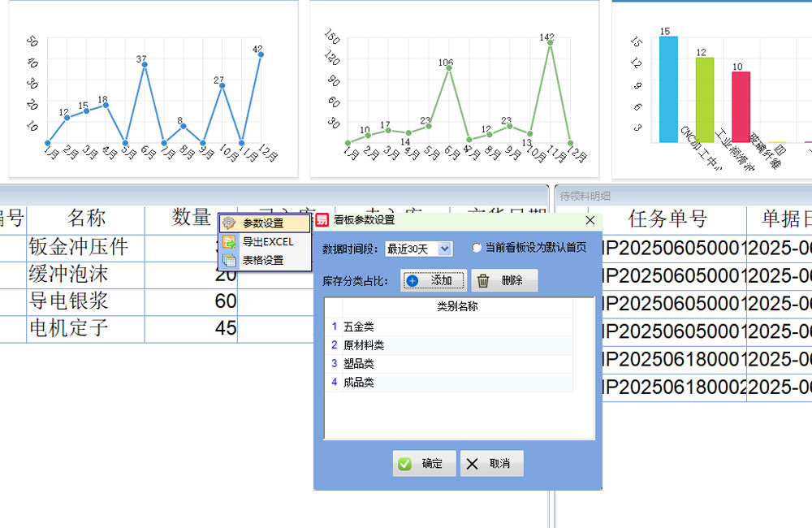Click the X icon on 取消
This screenshot has height=528, width=812.
[472, 464]
